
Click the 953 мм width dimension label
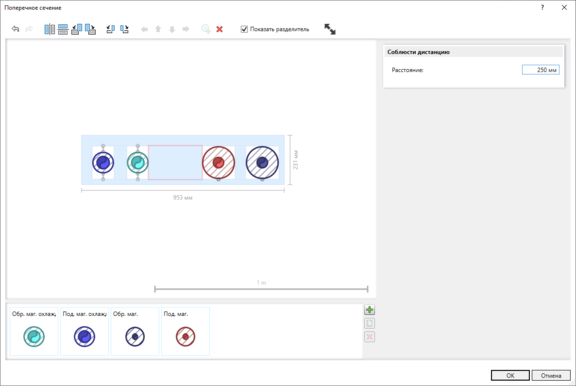point(183,198)
